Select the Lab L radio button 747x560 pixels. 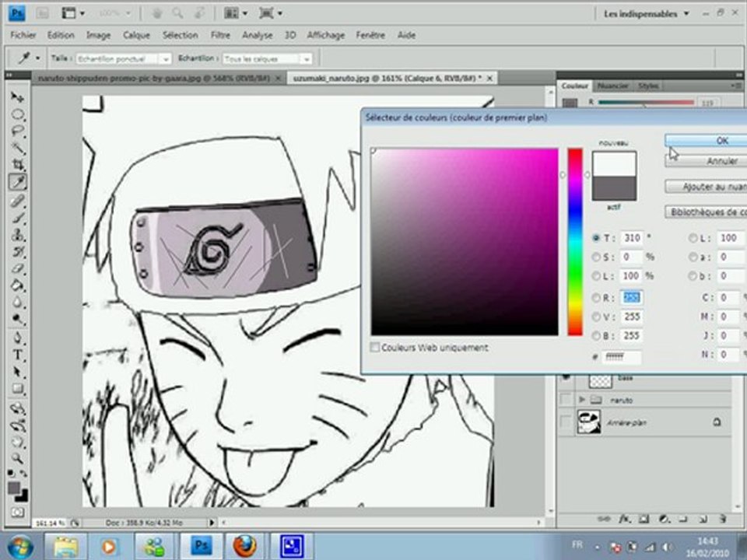[x=693, y=238]
